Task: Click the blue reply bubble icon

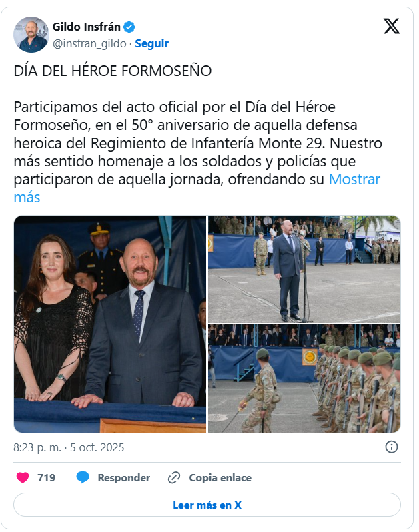Action: [83, 477]
